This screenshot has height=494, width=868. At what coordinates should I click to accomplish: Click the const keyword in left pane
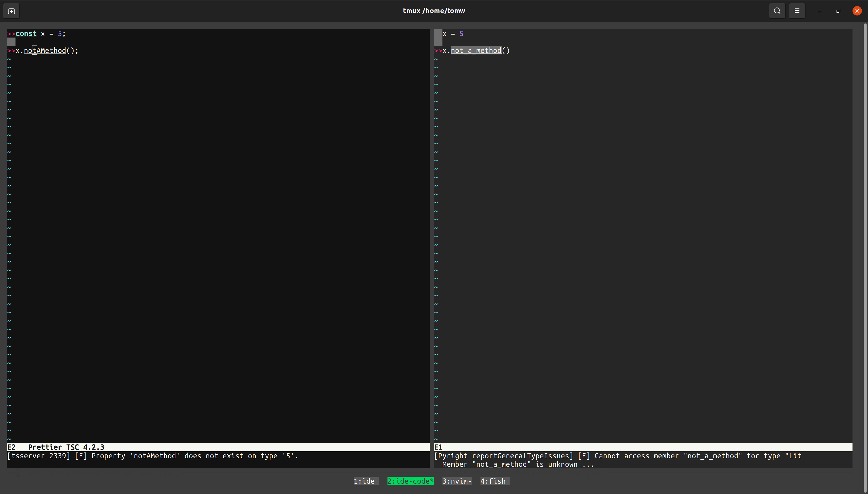[26, 34]
